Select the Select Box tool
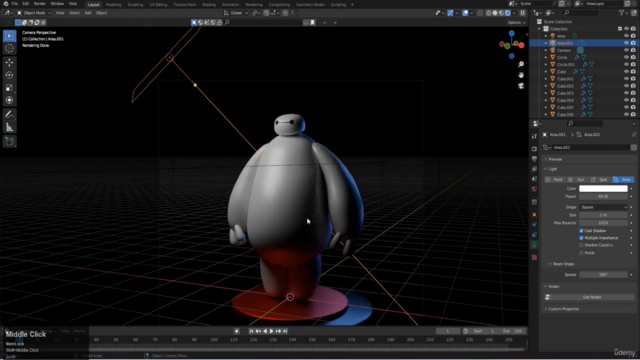640x360 pixels. click(x=9, y=36)
